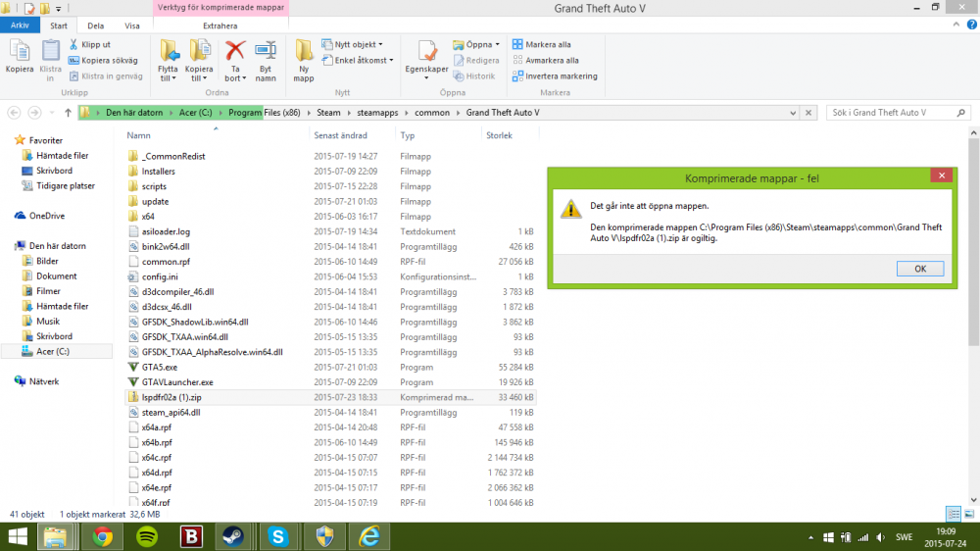Click Markera alla

pyautogui.click(x=541, y=44)
